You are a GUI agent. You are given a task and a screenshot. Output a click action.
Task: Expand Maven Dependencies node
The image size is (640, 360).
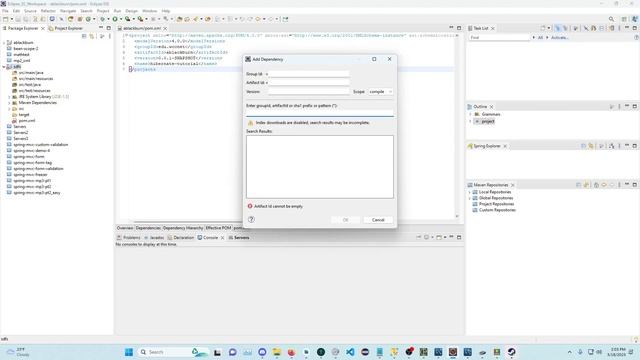tap(9, 103)
